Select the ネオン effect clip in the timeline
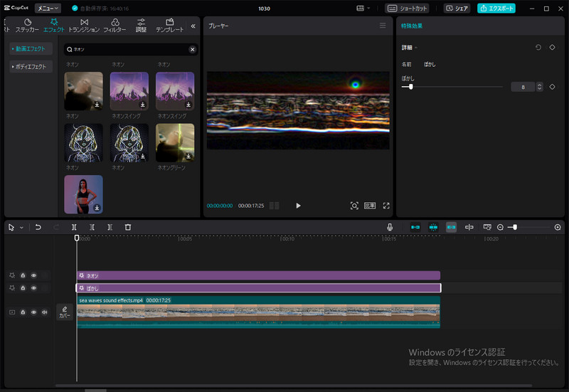The width and height of the screenshot is (569, 392). 258,275
